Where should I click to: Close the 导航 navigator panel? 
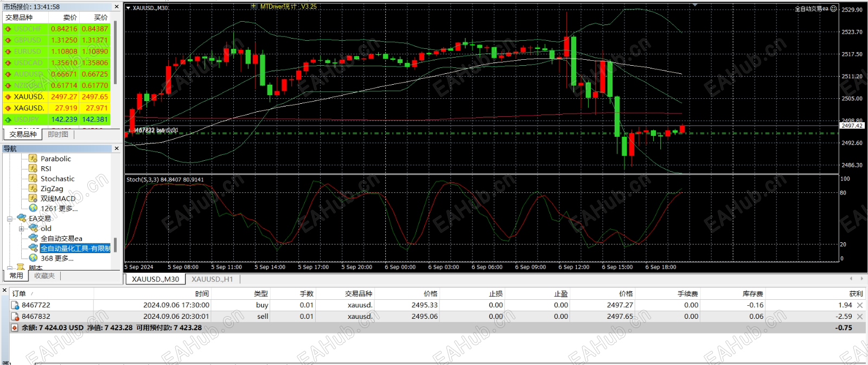117,148
